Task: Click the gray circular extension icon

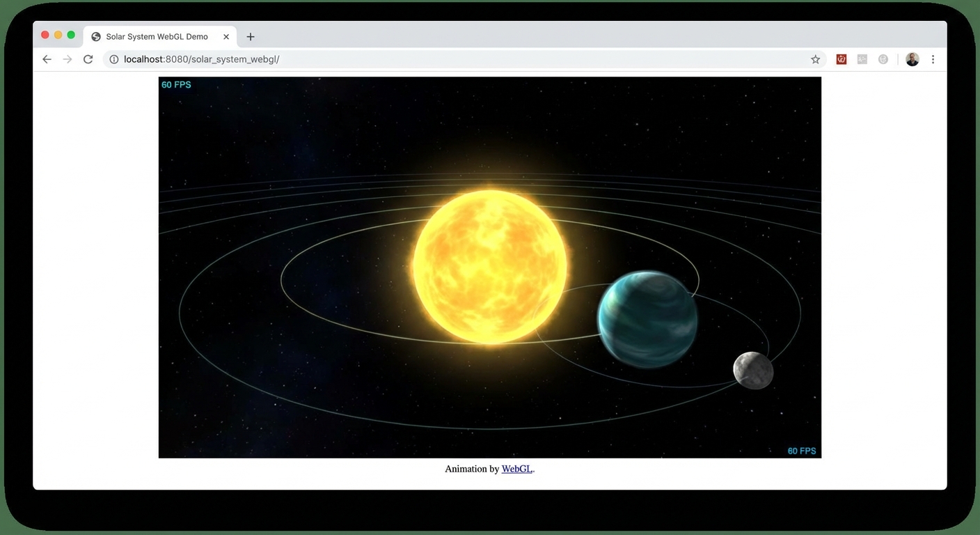Action: [883, 59]
